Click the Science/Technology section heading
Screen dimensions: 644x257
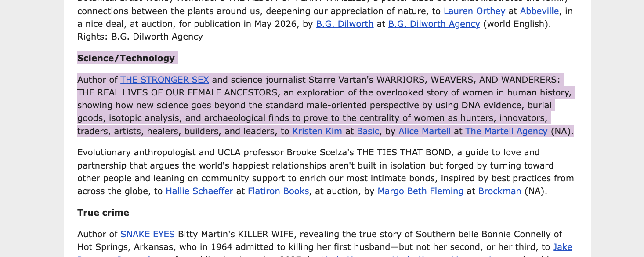click(126, 58)
